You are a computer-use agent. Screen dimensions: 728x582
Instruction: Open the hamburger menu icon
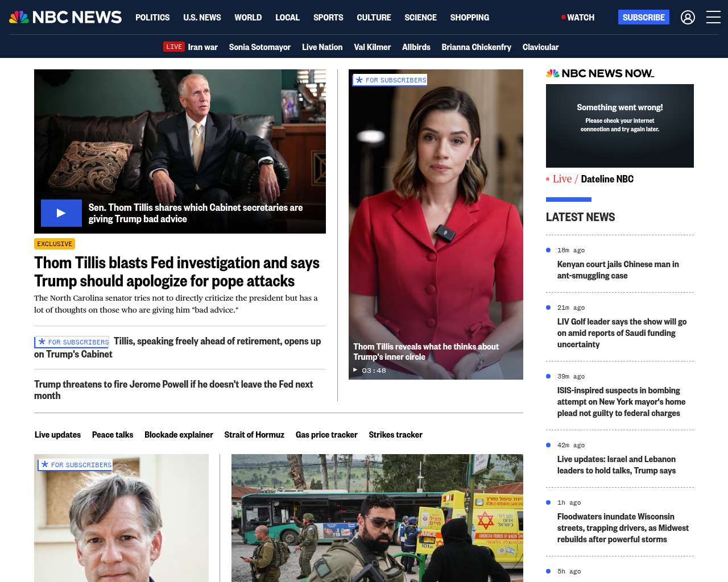(x=713, y=18)
